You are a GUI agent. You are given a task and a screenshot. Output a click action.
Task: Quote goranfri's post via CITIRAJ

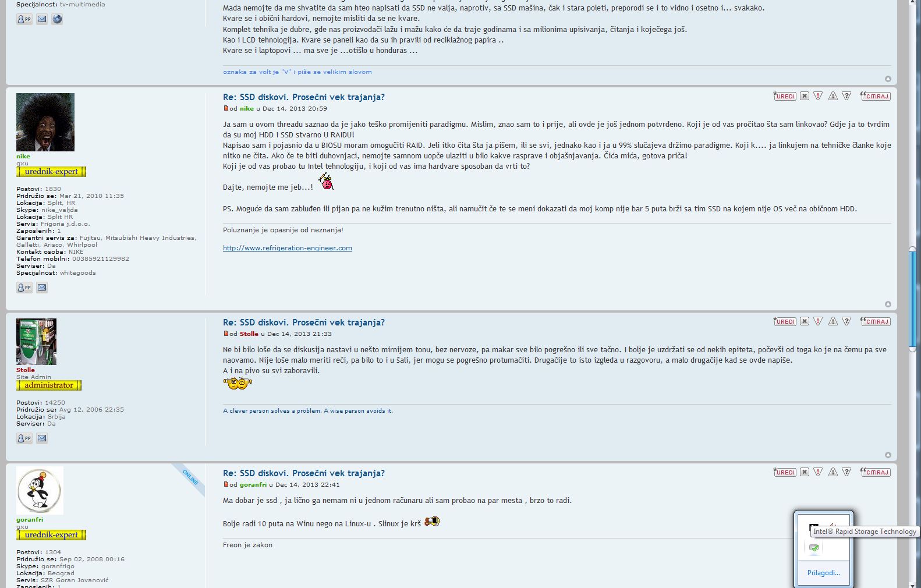876,472
